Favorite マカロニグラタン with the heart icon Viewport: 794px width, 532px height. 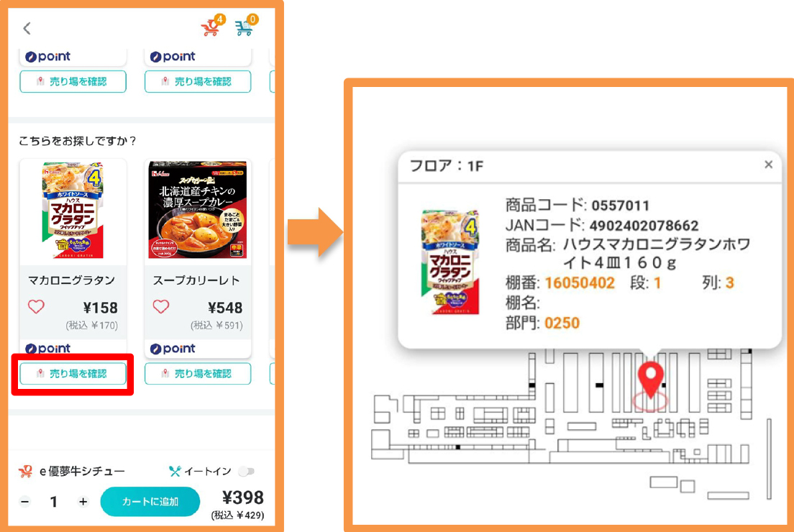(x=36, y=306)
